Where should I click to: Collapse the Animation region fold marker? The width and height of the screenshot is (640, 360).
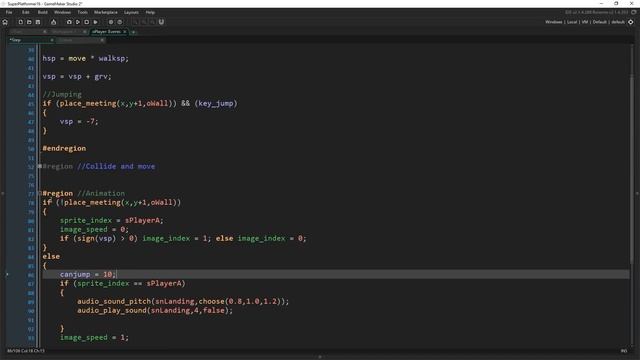(40, 193)
